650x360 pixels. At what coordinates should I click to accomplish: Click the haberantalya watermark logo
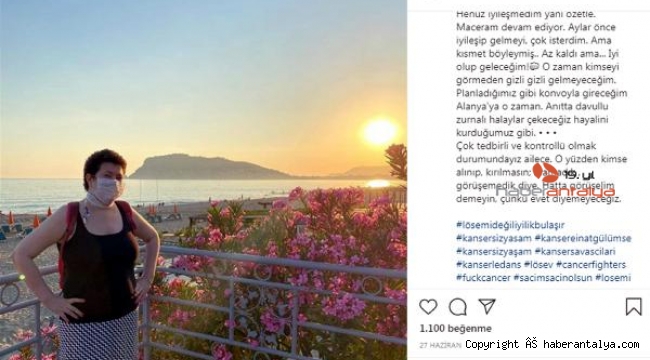pos(556,182)
